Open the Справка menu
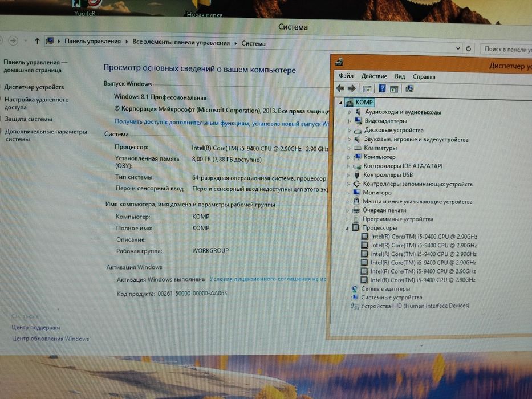532x399 pixels. click(x=424, y=77)
